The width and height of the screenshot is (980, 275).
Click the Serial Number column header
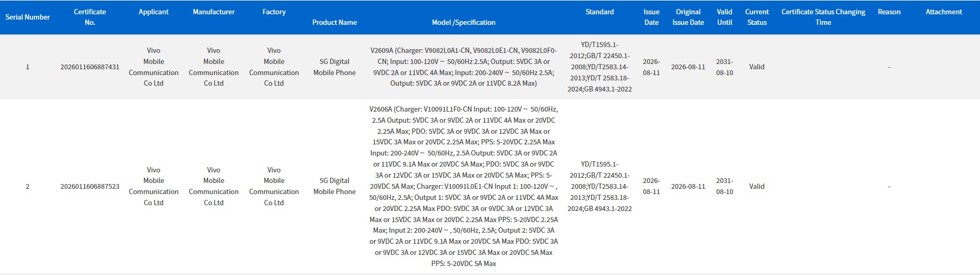[28, 17]
